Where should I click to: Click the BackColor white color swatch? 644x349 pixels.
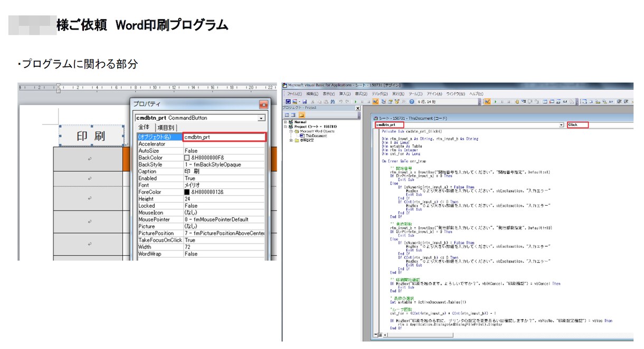click(187, 158)
